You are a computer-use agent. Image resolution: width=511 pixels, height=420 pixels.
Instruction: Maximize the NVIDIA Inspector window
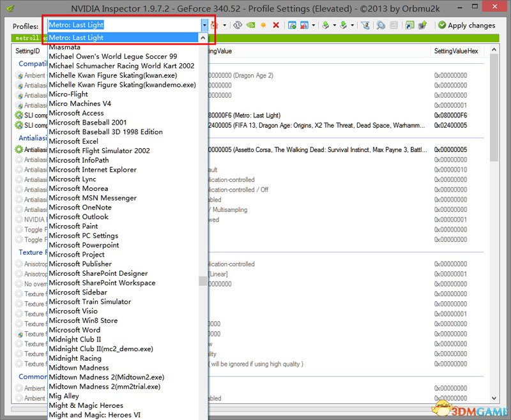475,7
